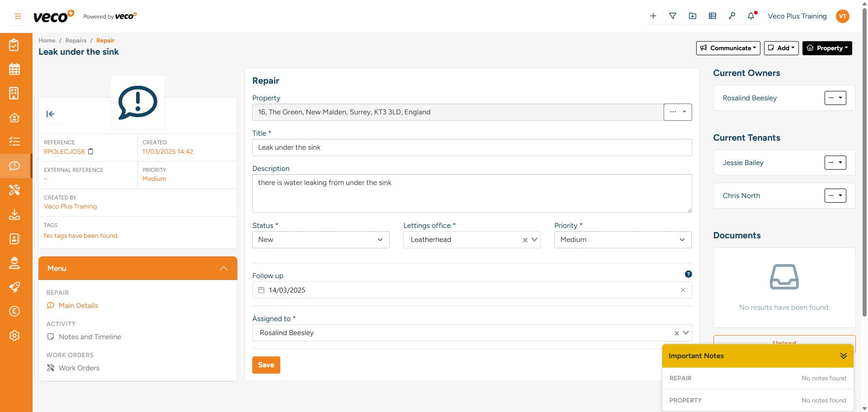Click the contacts card icon in sidebar
Image resolution: width=868 pixels, height=412 pixels.
pos(14,239)
